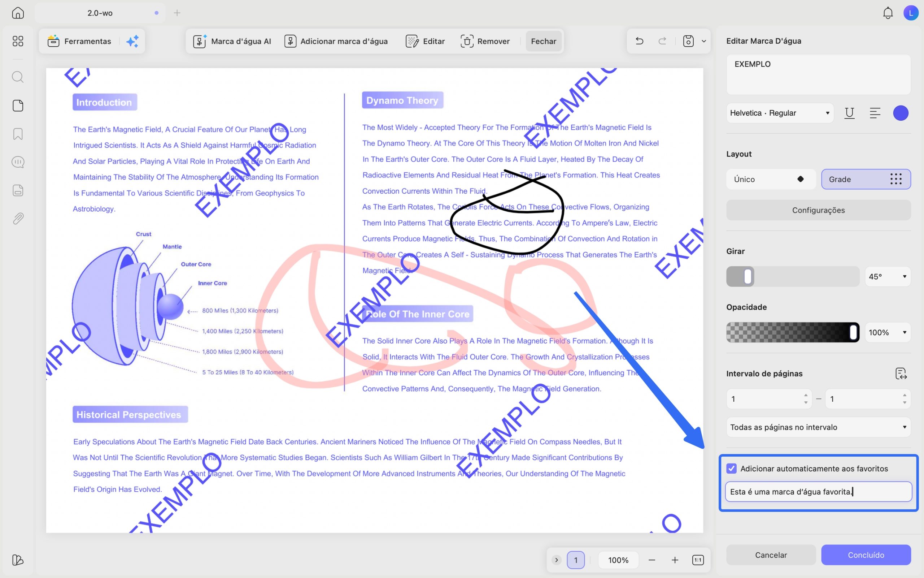Open the bookmarks panel icon
Screen dimensions: 924x578
[18, 134]
